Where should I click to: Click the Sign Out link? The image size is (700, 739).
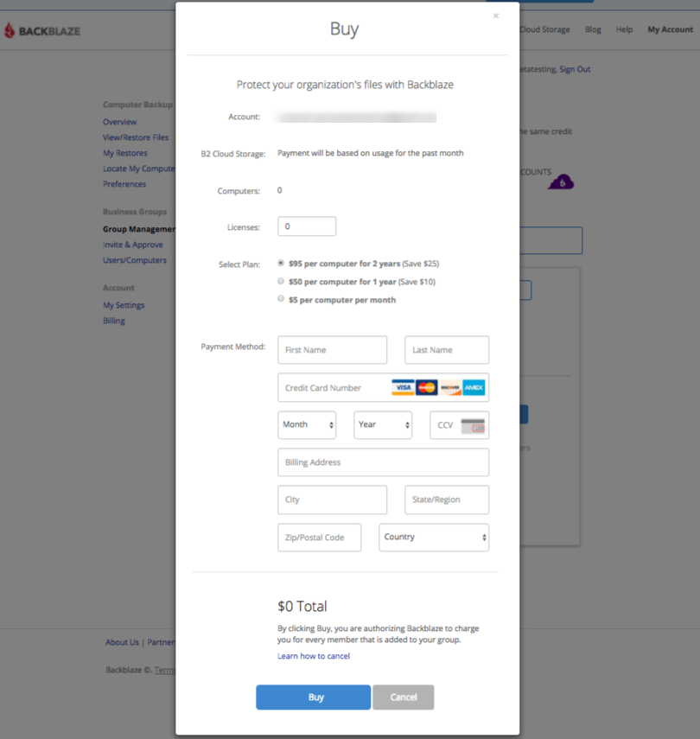[575, 69]
